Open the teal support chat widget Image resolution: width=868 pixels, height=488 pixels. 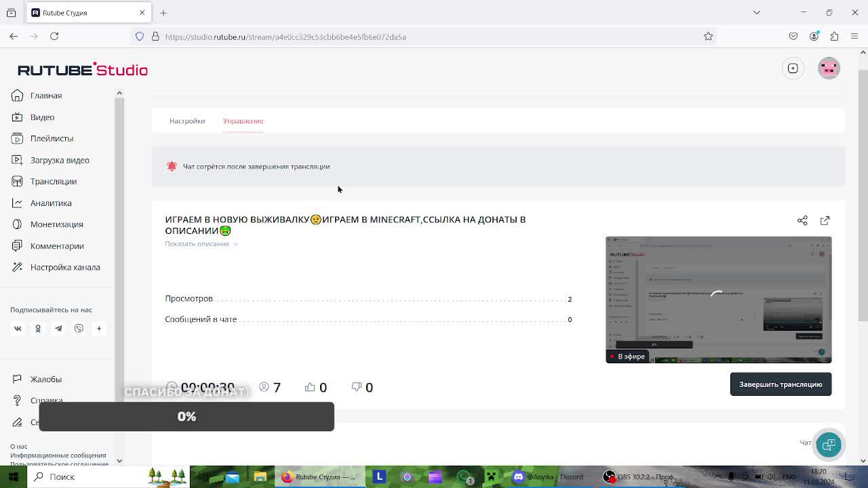point(828,445)
